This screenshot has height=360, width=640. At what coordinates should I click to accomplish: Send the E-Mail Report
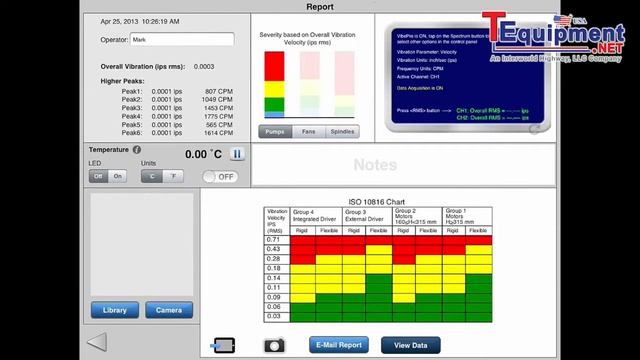pyautogui.click(x=339, y=345)
